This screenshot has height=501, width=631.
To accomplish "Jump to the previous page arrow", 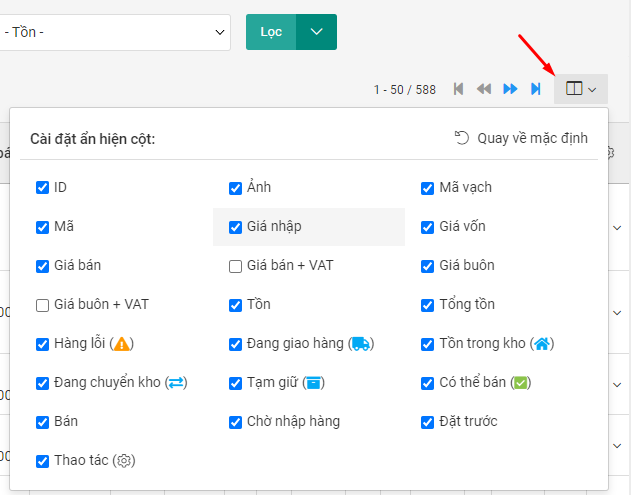I will click(484, 89).
